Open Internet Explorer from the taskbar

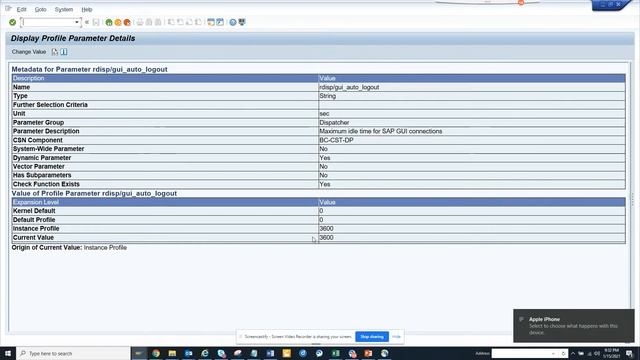[x=205, y=353]
